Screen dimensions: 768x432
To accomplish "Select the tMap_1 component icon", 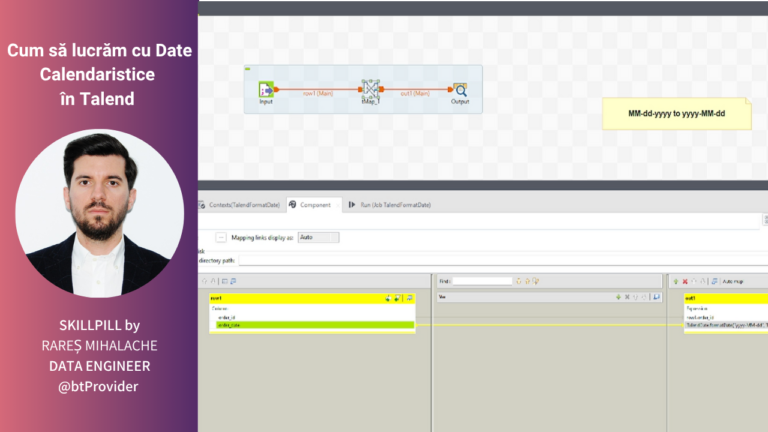I will pos(370,89).
